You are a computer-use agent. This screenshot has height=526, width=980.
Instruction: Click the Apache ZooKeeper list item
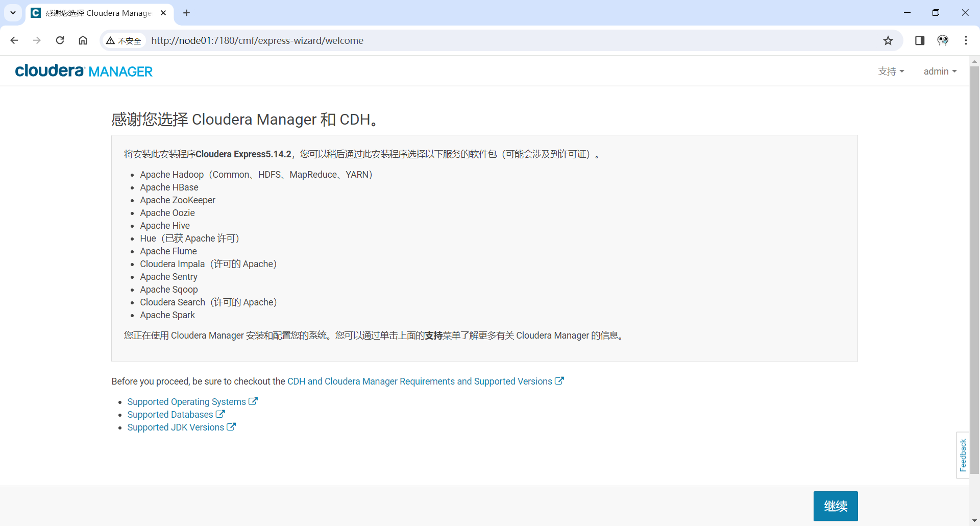point(178,200)
